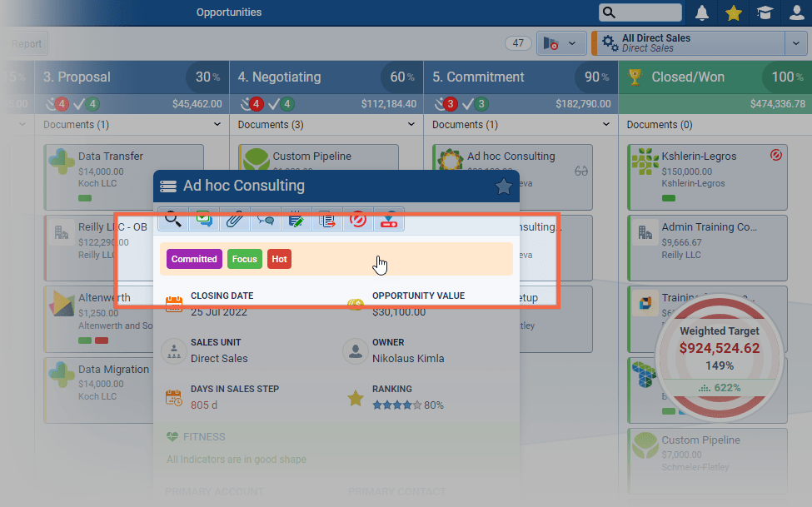Select the Closed/Won stage header
This screenshot has width=812, height=507.
687,77
